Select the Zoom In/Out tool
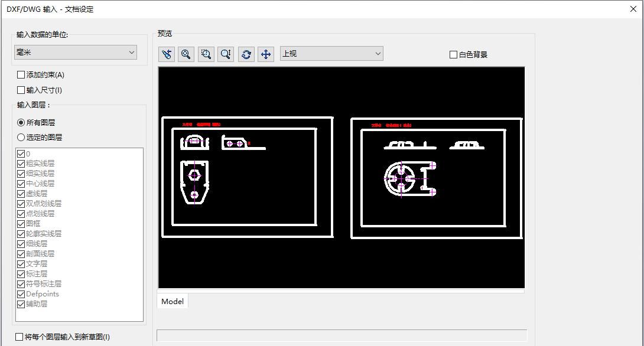 click(226, 54)
